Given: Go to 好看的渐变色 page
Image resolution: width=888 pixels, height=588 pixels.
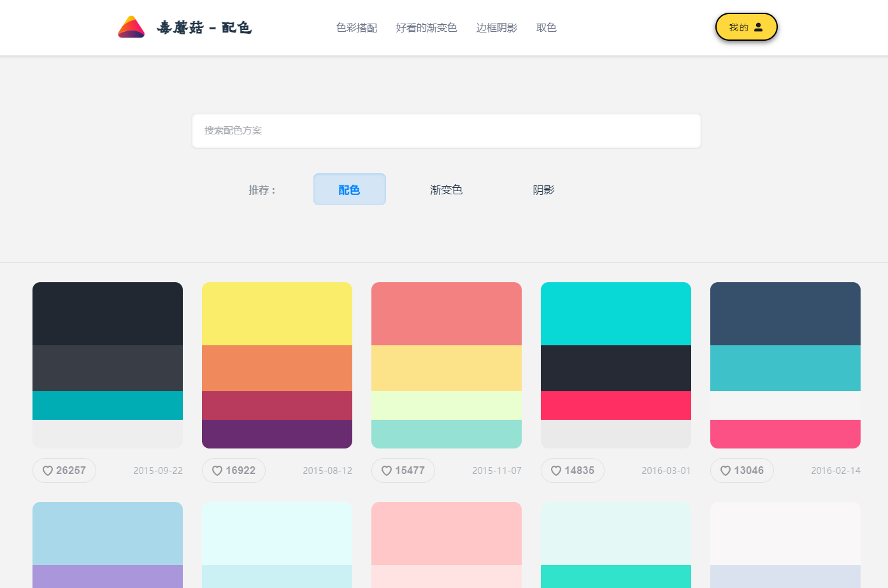Looking at the screenshot, I should click(x=426, y=28).
